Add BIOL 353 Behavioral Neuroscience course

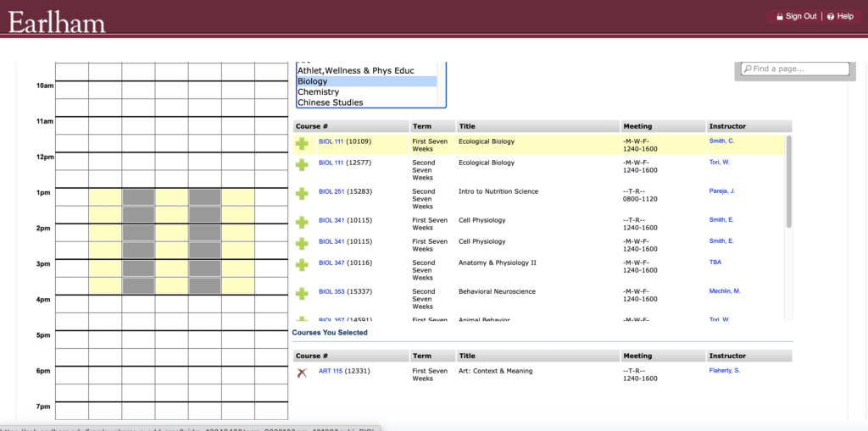click(x=302, y=294)
